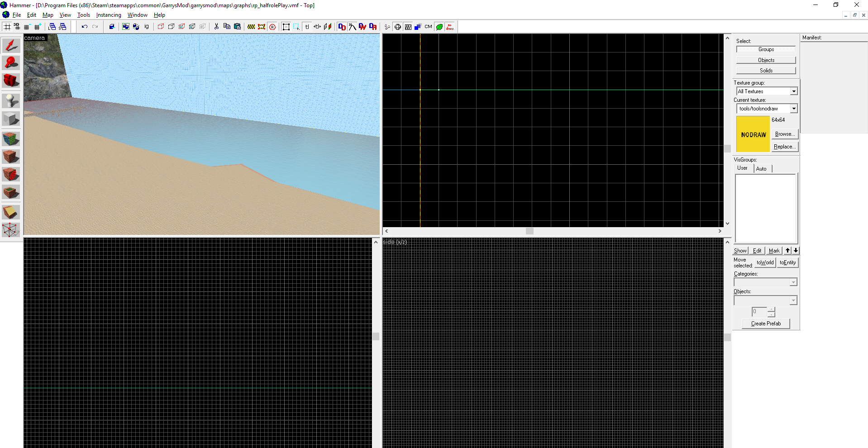
Task: Select the Objects selection mode button
Action: 766,60
